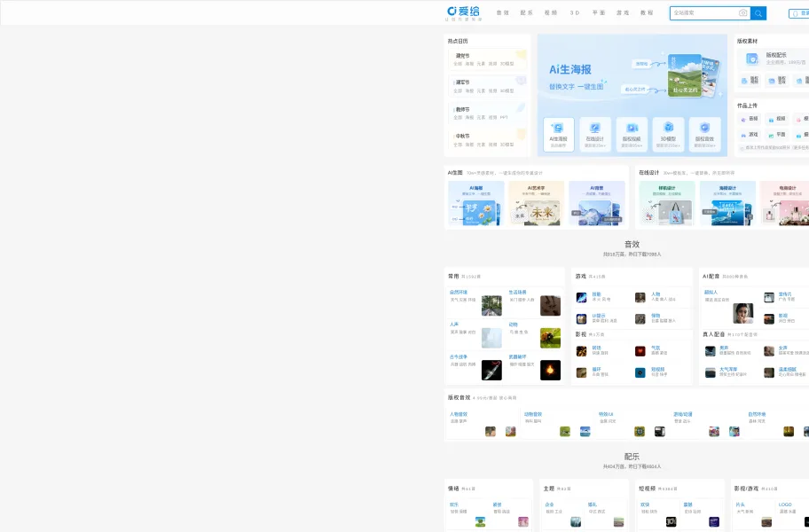809x532 pixels.
Task: Select the 3D navigation item
Action: click(574, 13)
